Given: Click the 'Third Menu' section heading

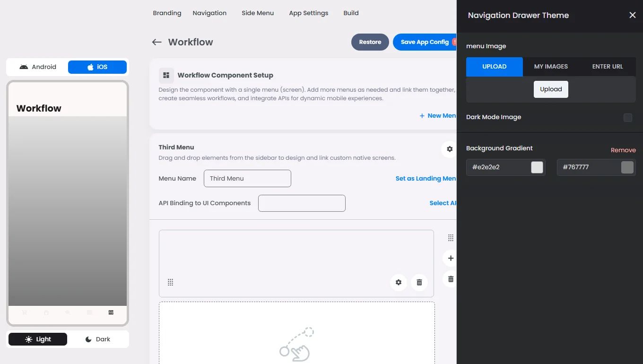Looking at the screenshot, I should coord(176,147).
